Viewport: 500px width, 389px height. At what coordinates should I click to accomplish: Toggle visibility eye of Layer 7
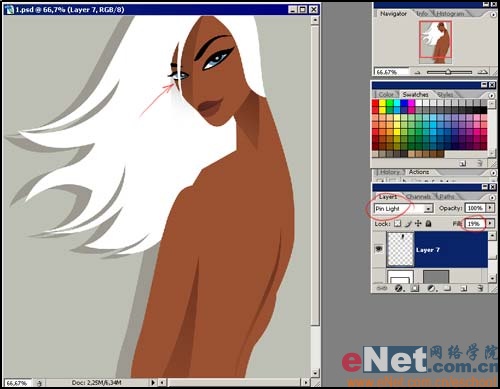pos(379,249)
